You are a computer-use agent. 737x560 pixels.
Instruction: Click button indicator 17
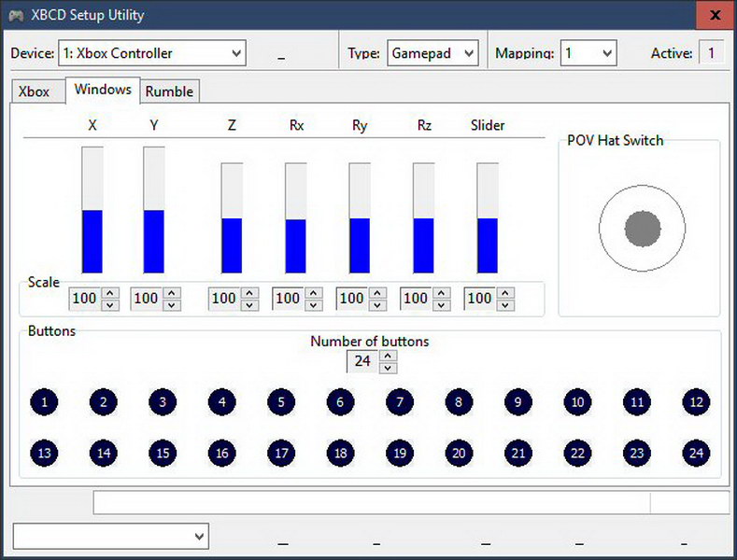pos(281,453)
